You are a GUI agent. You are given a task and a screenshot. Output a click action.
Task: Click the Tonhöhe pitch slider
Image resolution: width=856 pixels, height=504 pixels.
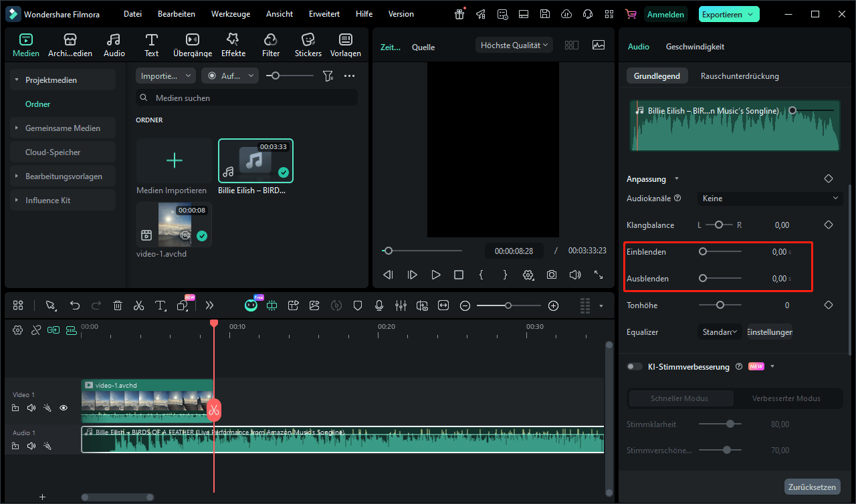[720, 305]
